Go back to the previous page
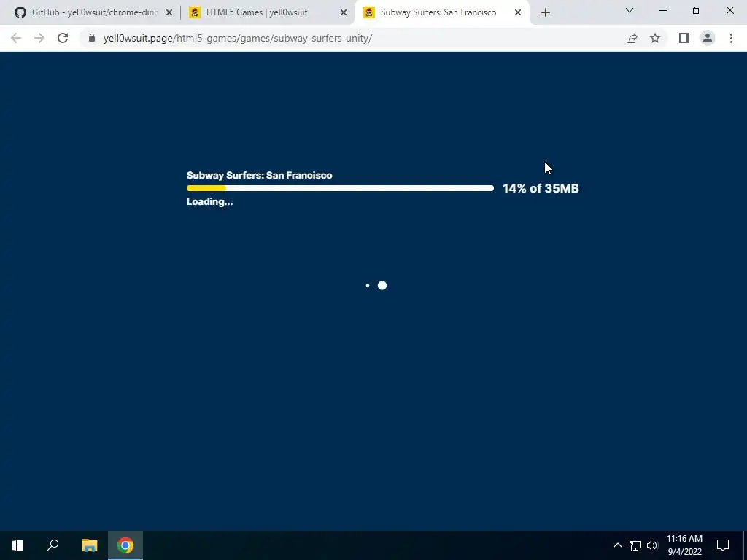The height and width of the screenshot is (560, 747). coord(16,38)
